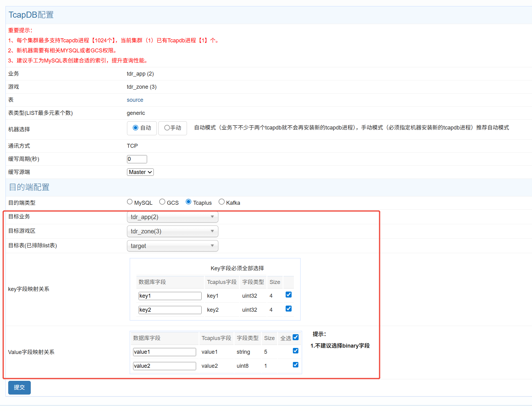The image size is (532, 411).
Task: Choose MySQL as destination type
Action: coord(130,202)
